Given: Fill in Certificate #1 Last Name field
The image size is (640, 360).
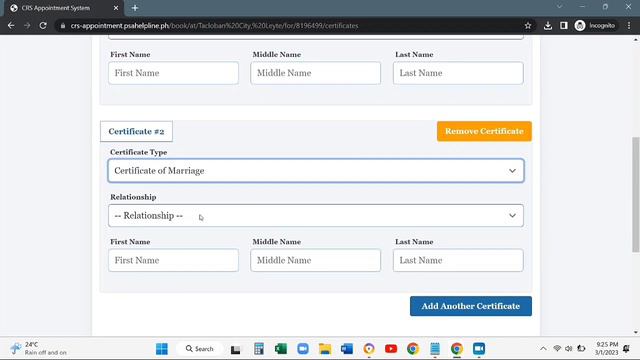Looking at the screenshot, I should 458,73.
